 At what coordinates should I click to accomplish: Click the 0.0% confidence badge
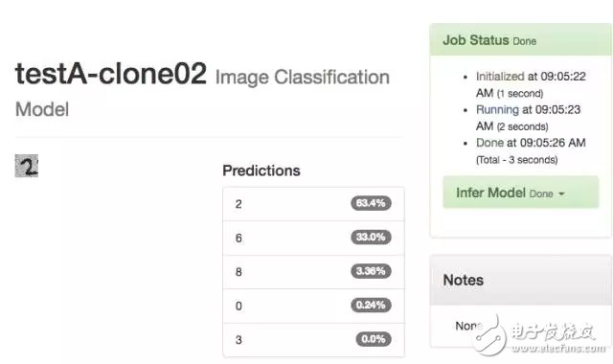pos(374,339)
